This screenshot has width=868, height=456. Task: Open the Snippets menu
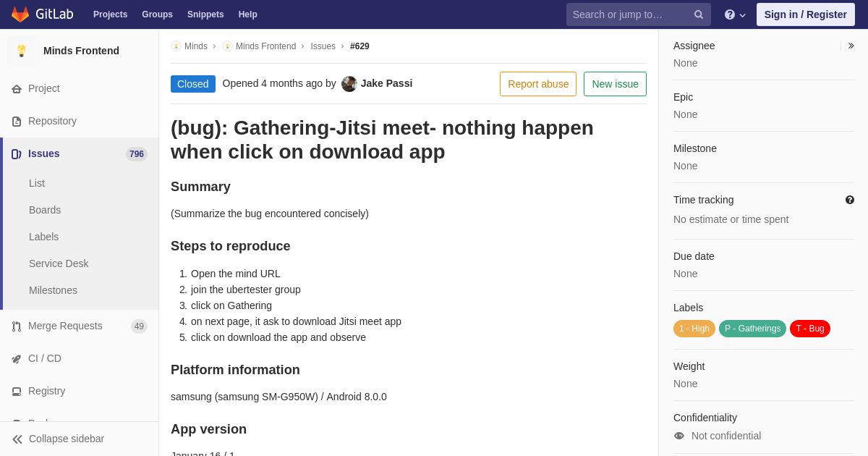point(205,14)
